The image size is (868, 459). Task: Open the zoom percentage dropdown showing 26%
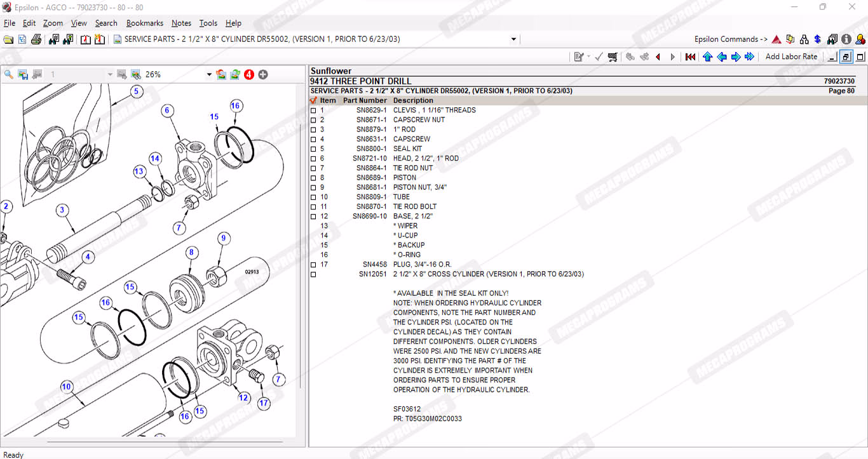tap(209, 74)
